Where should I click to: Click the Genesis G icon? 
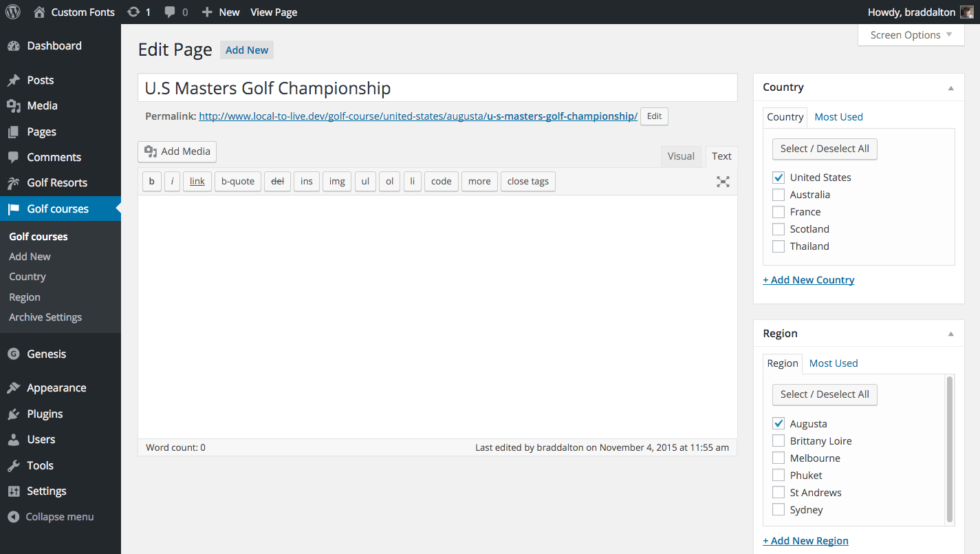[13, 354]
